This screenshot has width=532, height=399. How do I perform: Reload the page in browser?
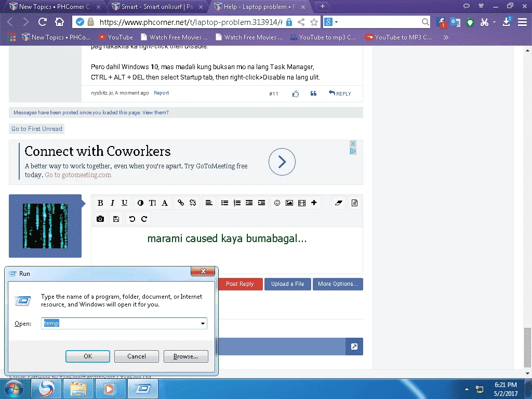pyautogui.click(x=43, y=22)
